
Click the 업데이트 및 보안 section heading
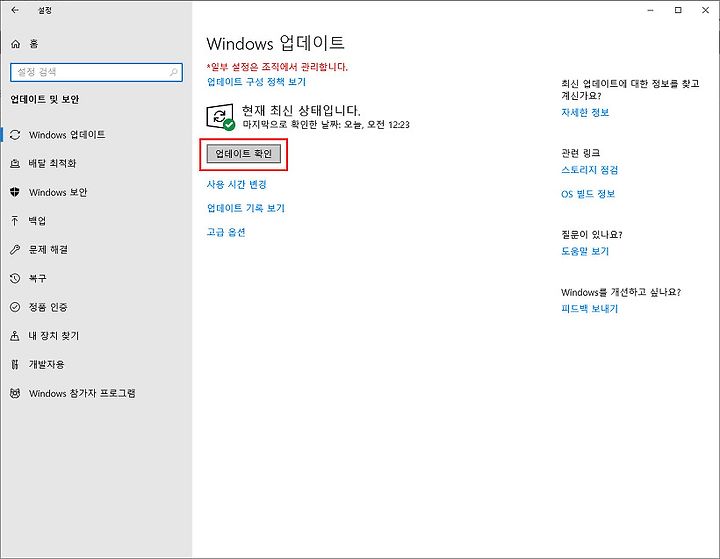pyautogui.click(x=45, y=99)
